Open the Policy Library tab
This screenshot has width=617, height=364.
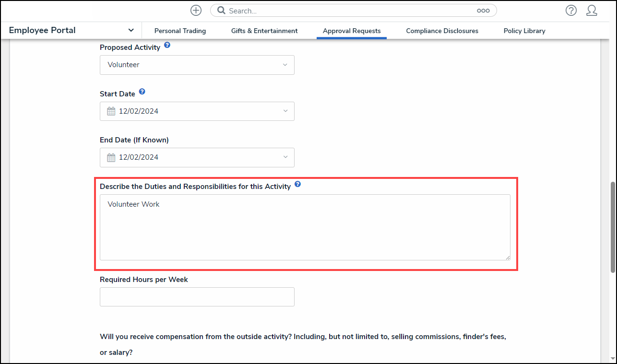pyautogui.click(x=524, y=31)
